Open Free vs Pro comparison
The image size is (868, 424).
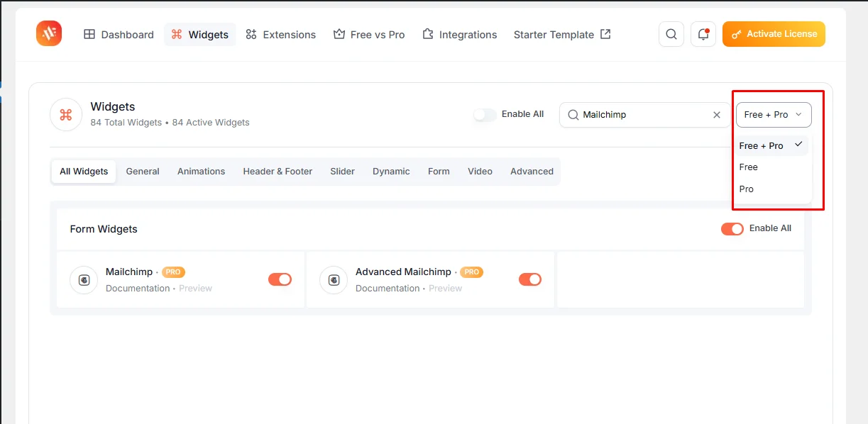369,35
